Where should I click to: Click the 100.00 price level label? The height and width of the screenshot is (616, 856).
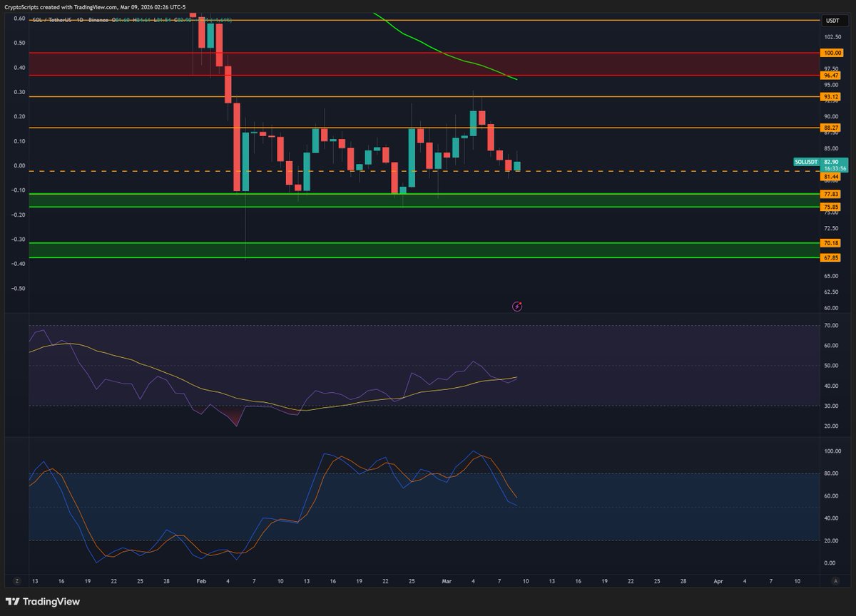(x=832, y=53)
